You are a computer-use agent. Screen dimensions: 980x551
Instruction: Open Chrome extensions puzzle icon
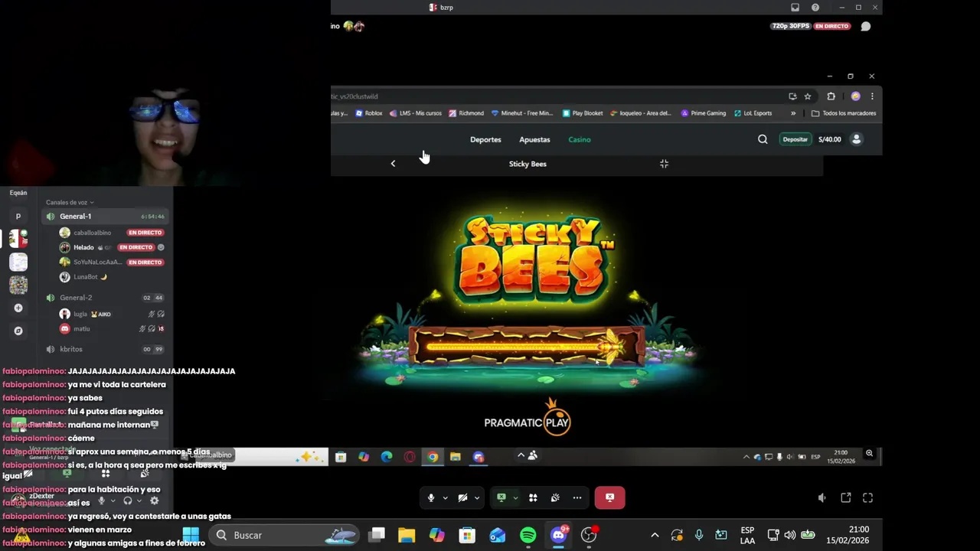coord(831,96)
